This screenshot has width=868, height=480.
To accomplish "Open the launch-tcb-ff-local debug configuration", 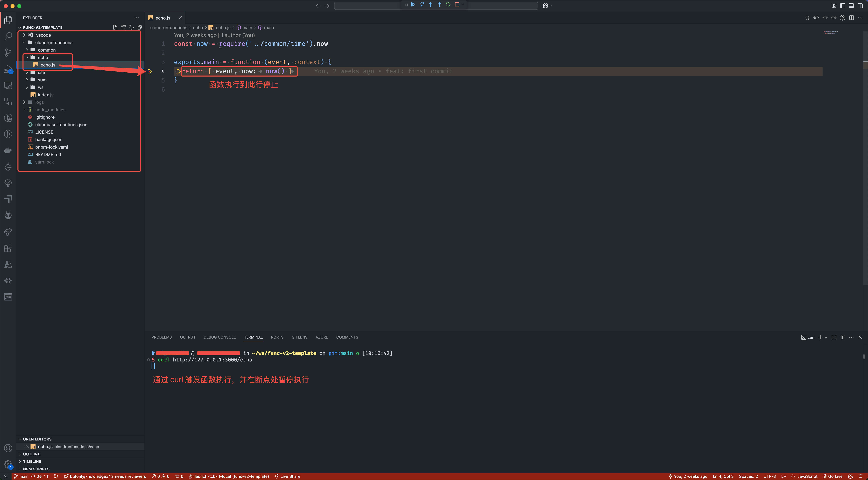I will [229, 476].
